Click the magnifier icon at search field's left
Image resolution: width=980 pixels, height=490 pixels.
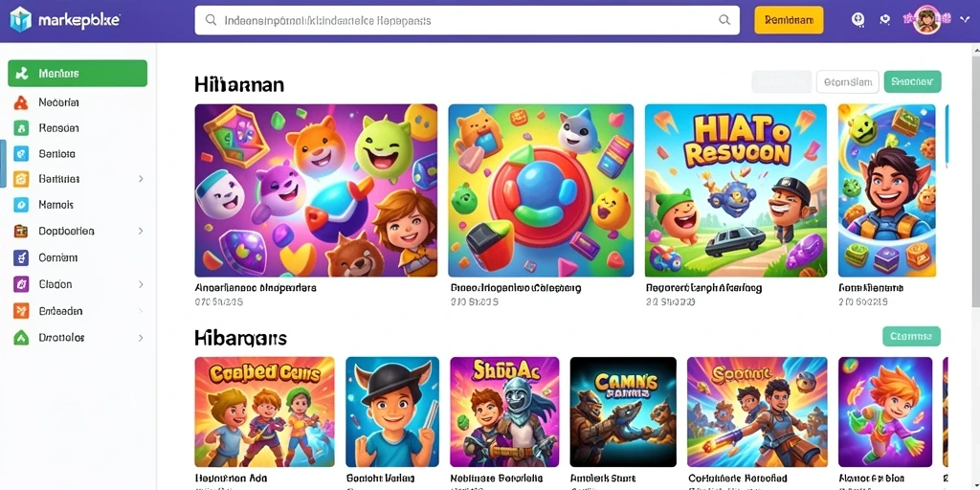(x=212, y=20)
